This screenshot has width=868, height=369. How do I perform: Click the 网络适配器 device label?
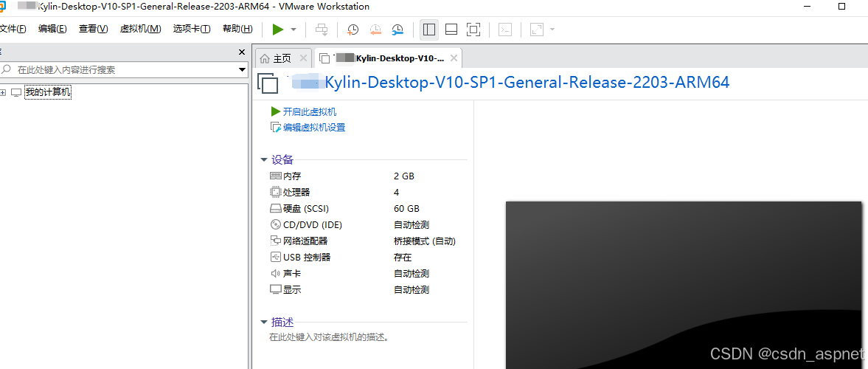[x=305, y=241]
